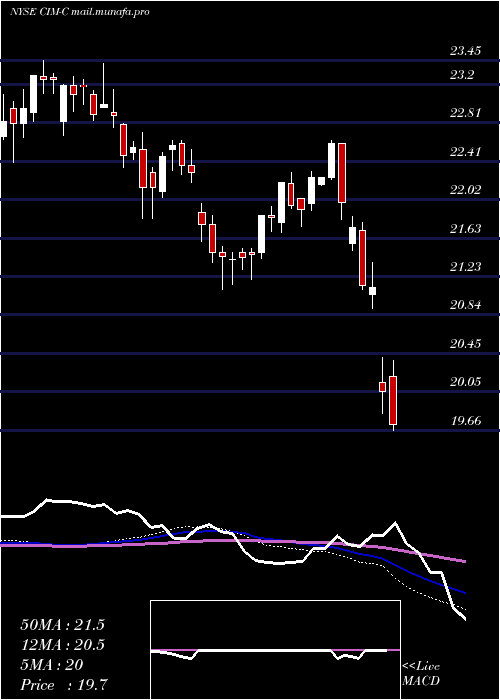Click the 50MA : 21.5 readout
The height and width of the screenshot is (700, 500).
tap(62, 625)
